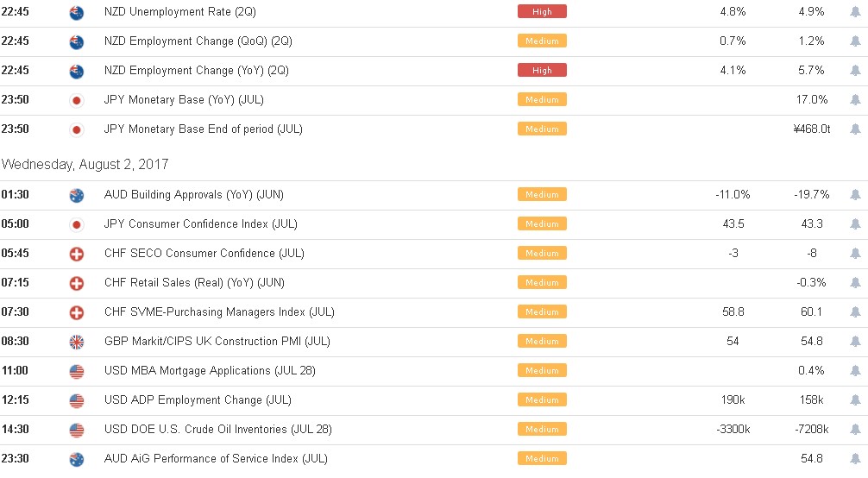Open NZD Employment Change (QoQ) (2Q) event
This screenshot has width=868, height=478.
point(198,41)
